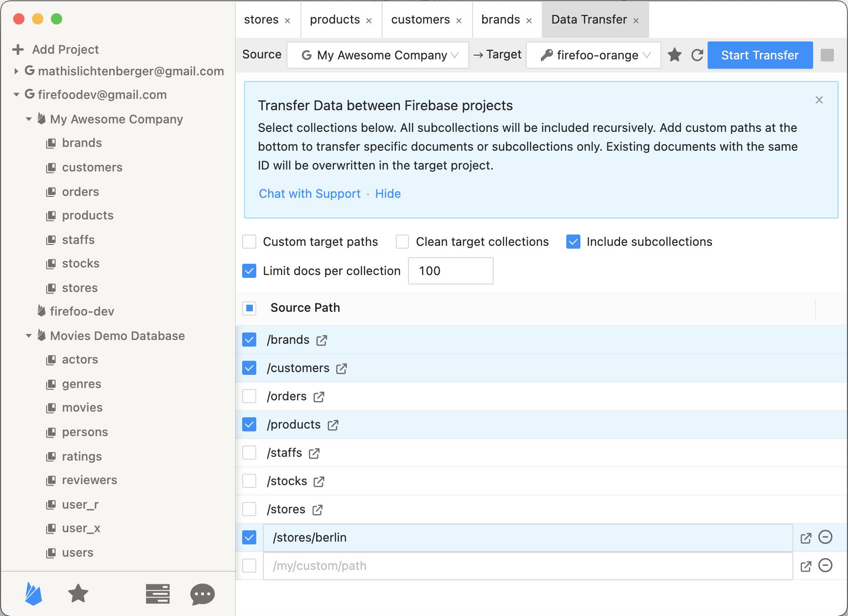
Task: Open /products external link icon
Action: pos(333,425)
